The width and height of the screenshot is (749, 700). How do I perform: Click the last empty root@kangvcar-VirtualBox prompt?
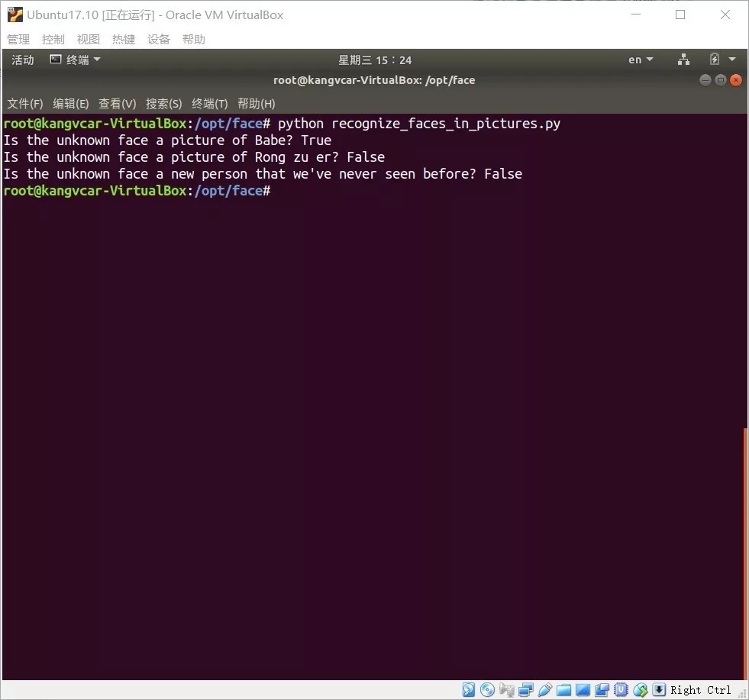coord(137,191)
